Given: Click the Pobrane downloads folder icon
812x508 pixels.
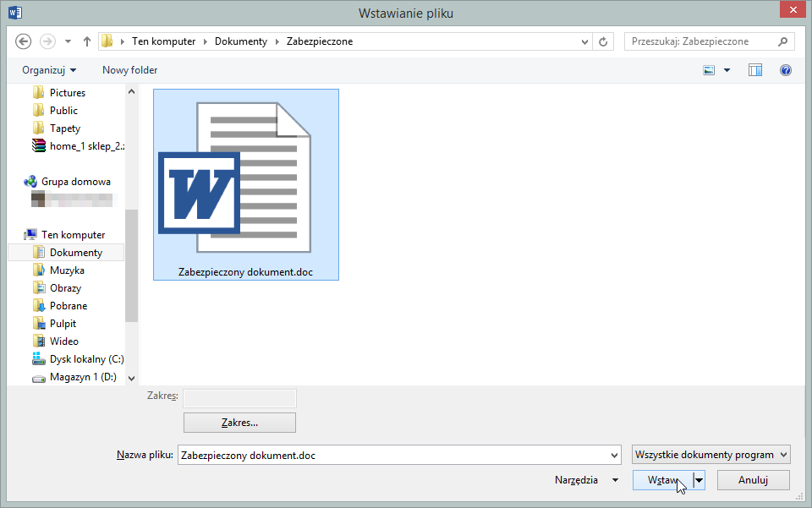Looking at the screenshot, I should click(x=38, y=306).
